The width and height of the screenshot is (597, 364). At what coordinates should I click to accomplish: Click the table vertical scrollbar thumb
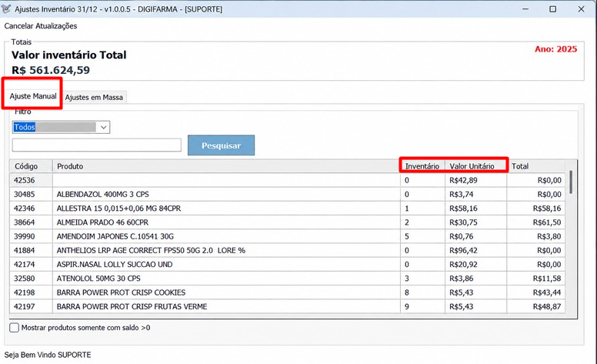click(571, 182)
